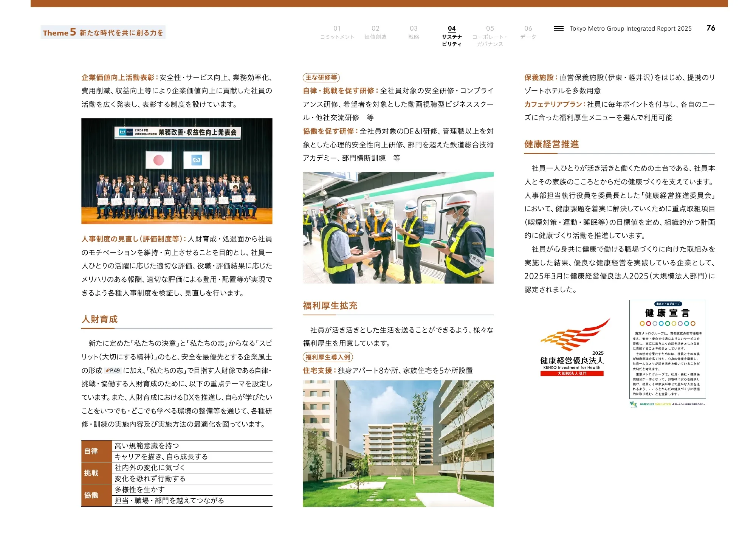
Task: Go to section 06 データ
Action: (528, 33)
